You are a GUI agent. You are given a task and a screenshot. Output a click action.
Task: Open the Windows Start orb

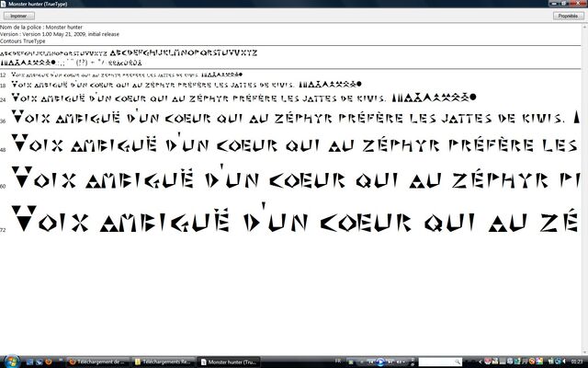(12, 362)
